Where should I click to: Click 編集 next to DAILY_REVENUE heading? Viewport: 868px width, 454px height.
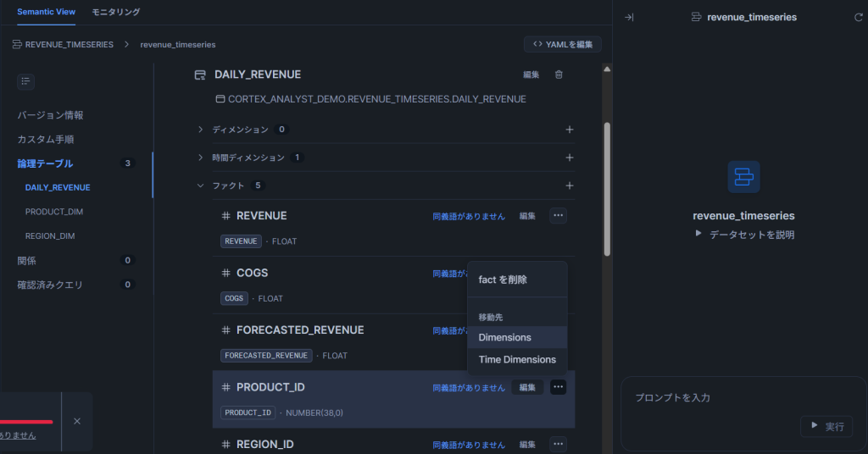click(531, 75)
